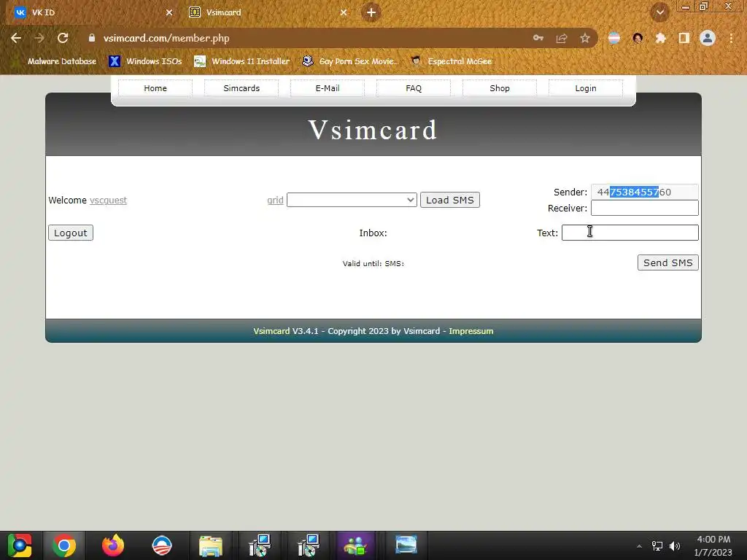The image size is (747, 560).
Task: Open the Chrome profile avatar
Action: [708, 38]
